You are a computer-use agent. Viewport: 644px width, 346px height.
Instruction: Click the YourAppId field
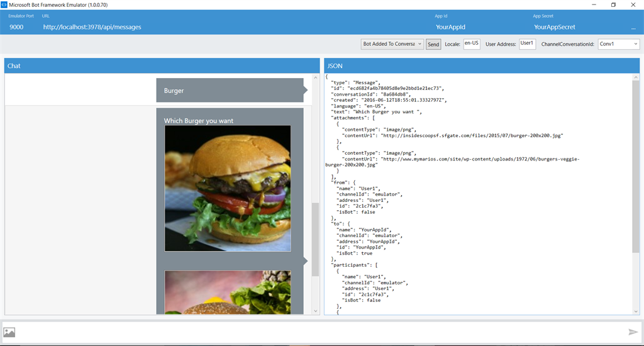tap(450, 27)
